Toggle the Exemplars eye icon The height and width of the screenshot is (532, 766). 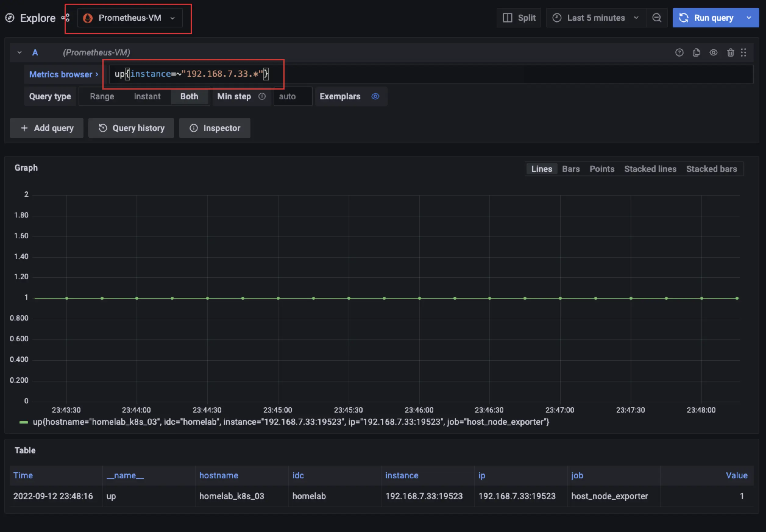coord(375,96)
